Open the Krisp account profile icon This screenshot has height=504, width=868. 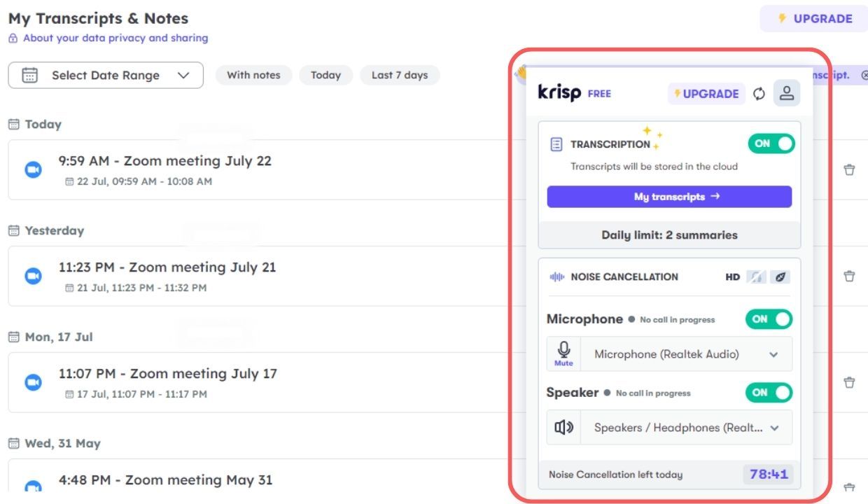click(x=787, y=93)
